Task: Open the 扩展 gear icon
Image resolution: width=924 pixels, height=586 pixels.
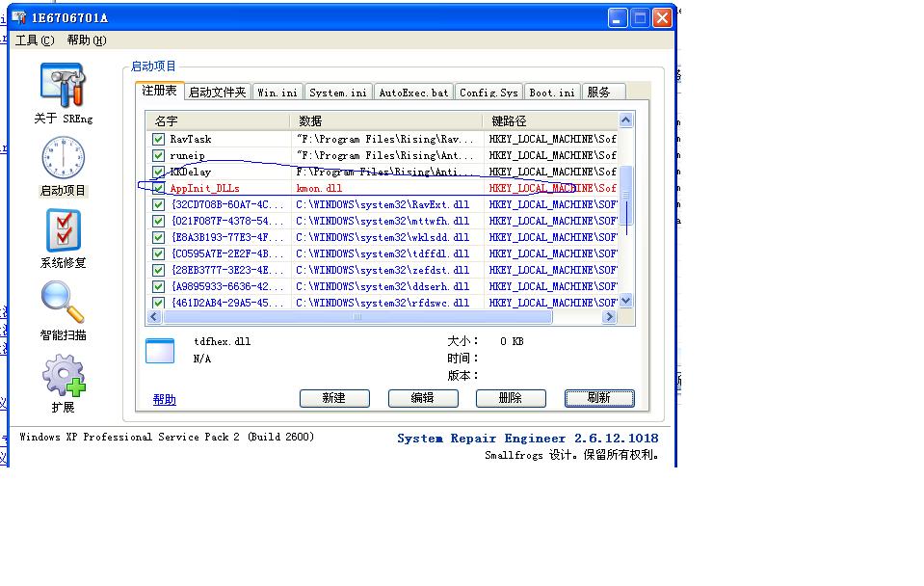Action: click(x=64, y=375)
